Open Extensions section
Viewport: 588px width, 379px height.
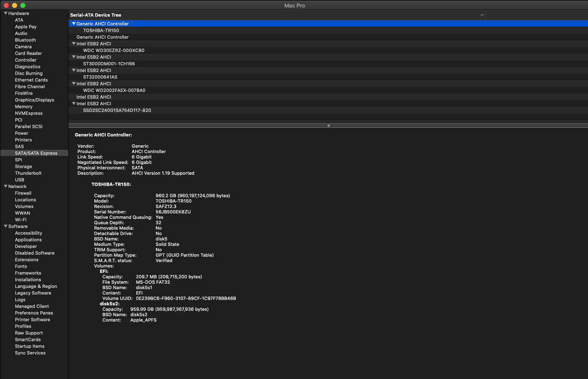[27, 260]
